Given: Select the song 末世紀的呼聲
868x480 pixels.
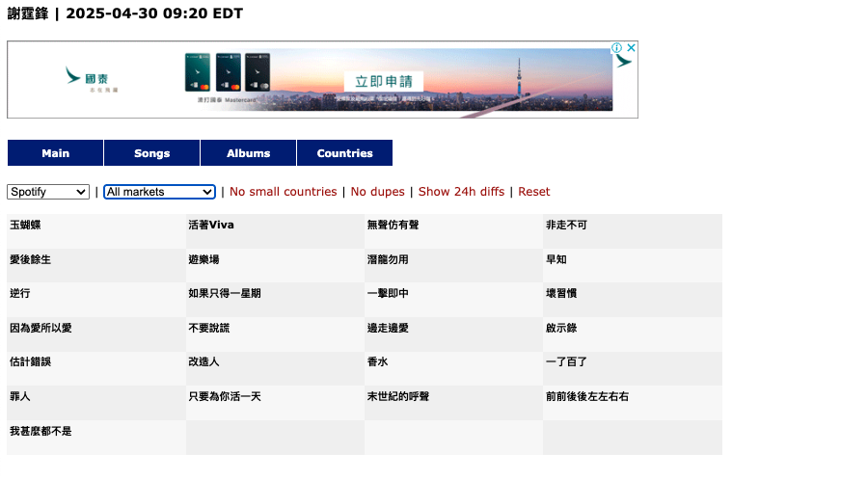Looking at the screenshot, I should coord(398,396).
